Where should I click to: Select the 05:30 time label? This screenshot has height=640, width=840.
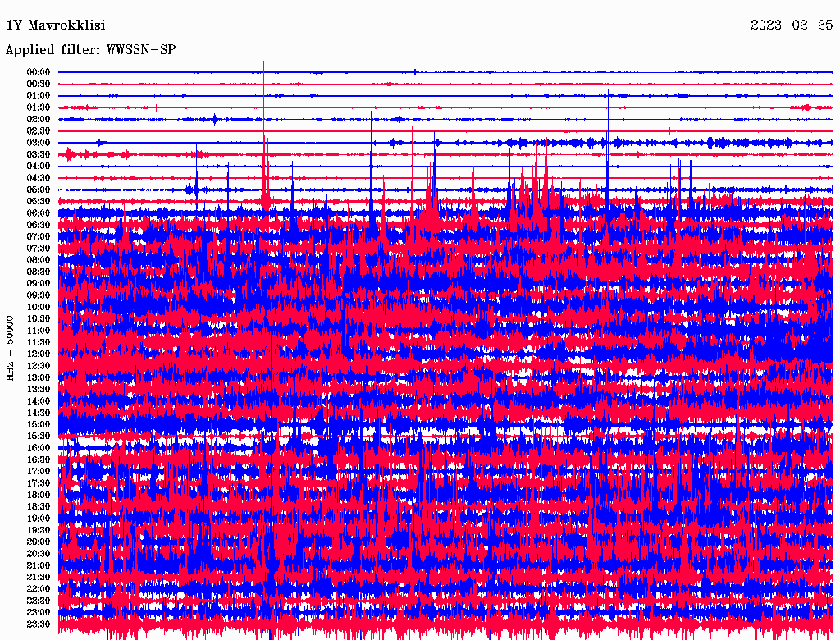tap(39, 202)
